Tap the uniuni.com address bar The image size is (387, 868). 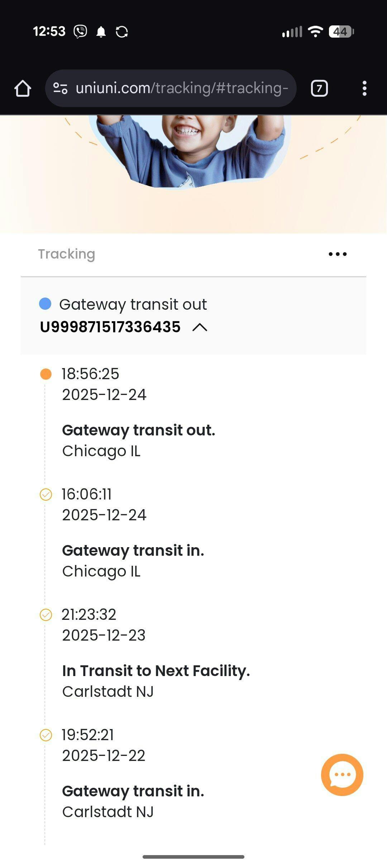[x=181, y=88]
